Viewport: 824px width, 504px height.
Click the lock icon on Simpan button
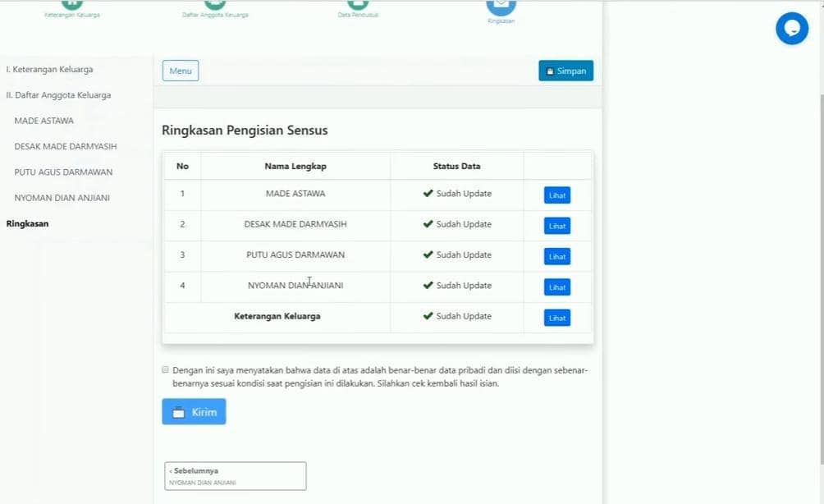point(550,71)
